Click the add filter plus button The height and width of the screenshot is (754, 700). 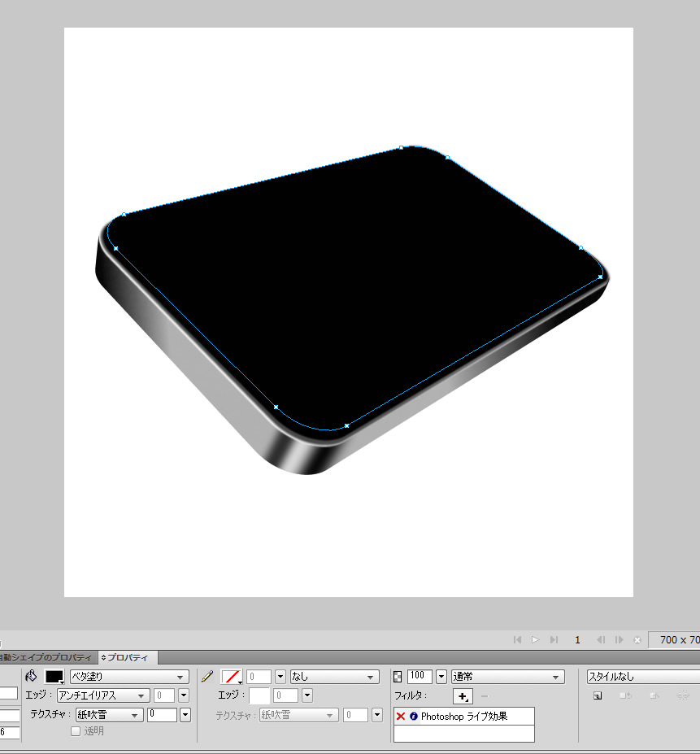pyautogui.click(x=463, y=696)
